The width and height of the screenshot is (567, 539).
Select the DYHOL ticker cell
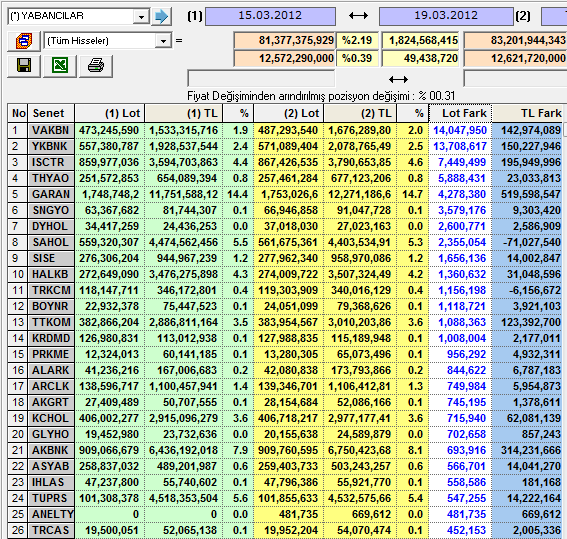51,226
